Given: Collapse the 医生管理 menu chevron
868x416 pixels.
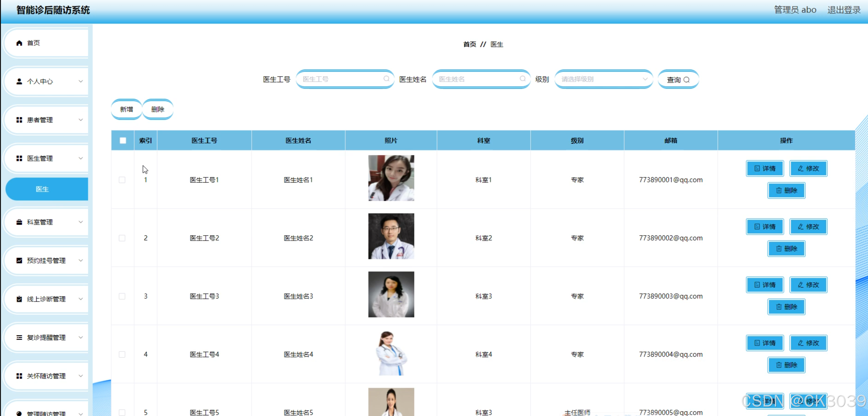Looking at the screenshot, I should click(x=80, y=158).
